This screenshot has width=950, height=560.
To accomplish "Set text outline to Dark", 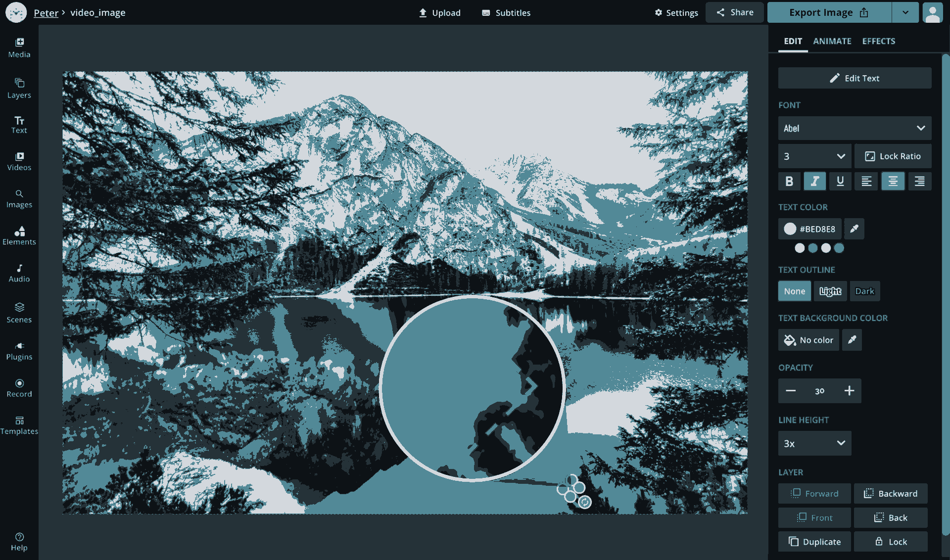I will pyautogui.click(x=864, y=291).
